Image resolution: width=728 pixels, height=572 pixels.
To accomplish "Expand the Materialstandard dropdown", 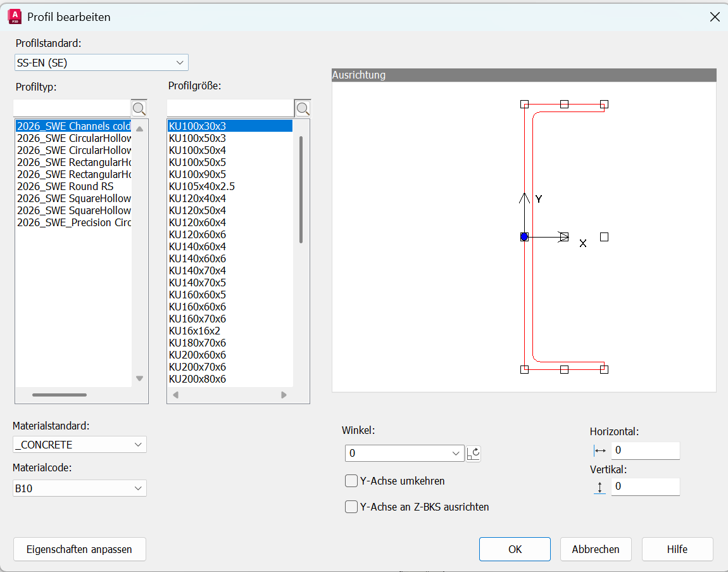I will [x=80, y=445].
